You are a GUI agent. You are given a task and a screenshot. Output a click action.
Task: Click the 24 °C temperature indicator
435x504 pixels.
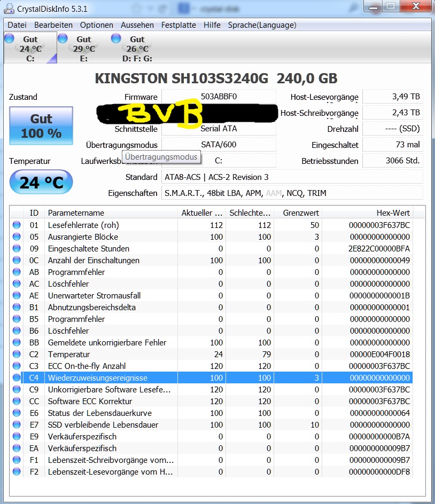click(x=41, y=182)
